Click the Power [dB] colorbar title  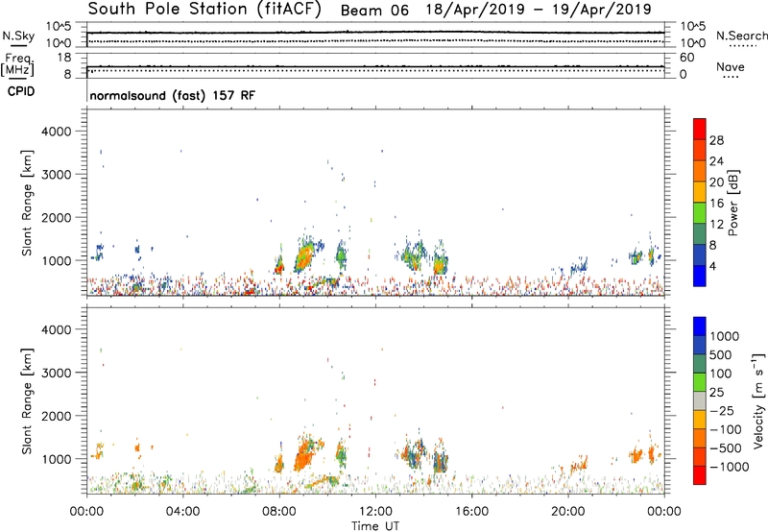click(732, 203)
